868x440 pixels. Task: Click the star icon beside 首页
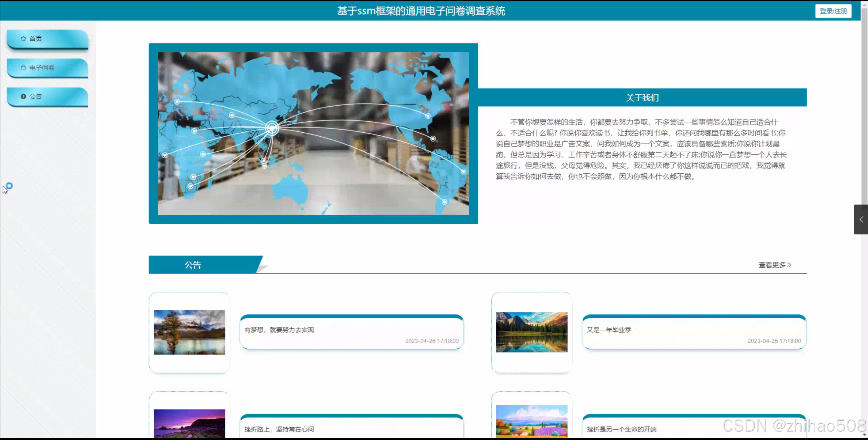23,39
